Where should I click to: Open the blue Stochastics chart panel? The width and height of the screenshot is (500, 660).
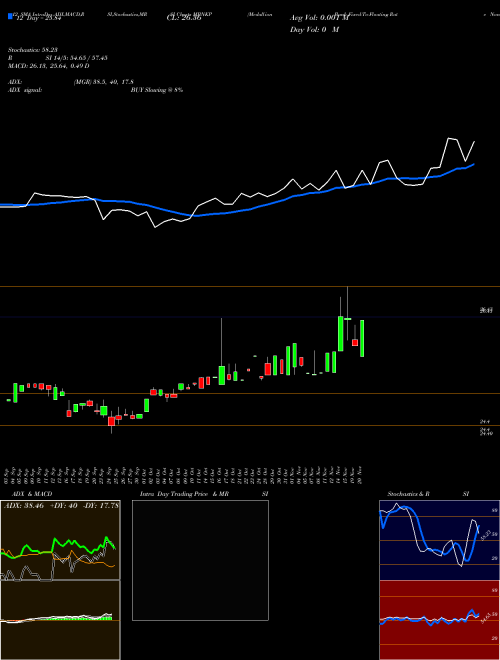pyautogui.click(x=439, y=540)
